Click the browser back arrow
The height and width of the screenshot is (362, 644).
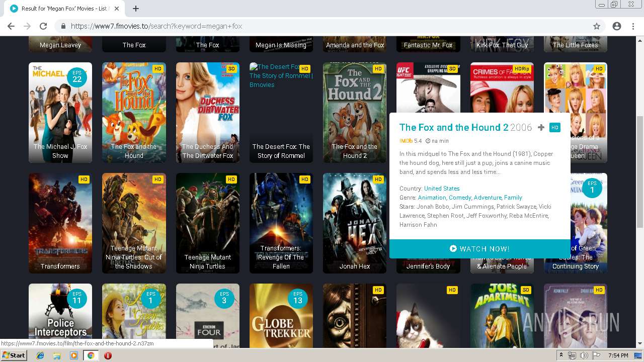[x=11, y=26]
